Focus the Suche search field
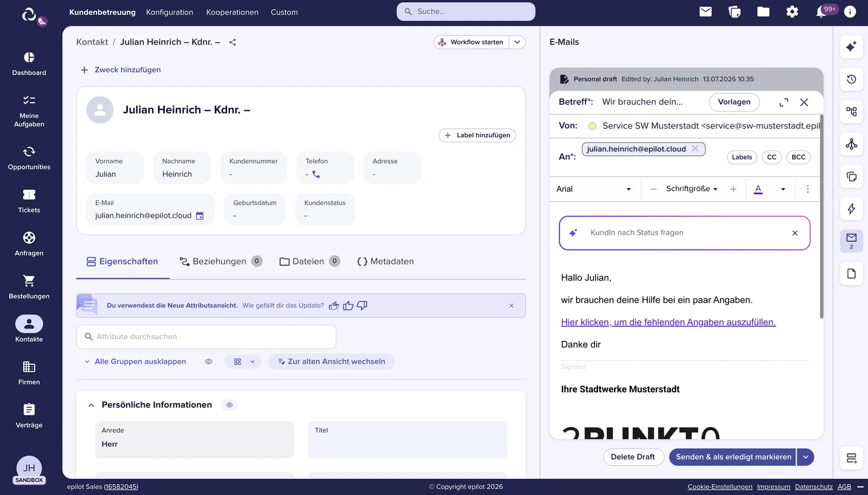 tap(466, 11)
